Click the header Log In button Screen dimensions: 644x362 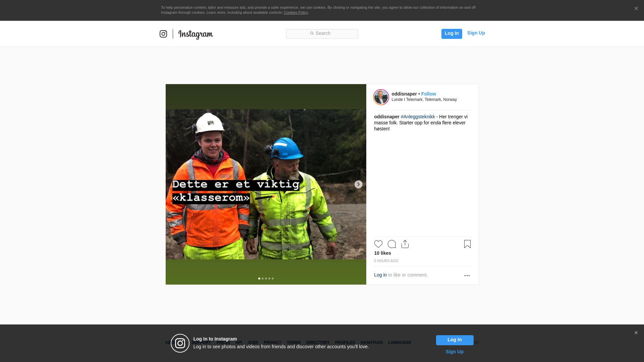coord(451,34)
